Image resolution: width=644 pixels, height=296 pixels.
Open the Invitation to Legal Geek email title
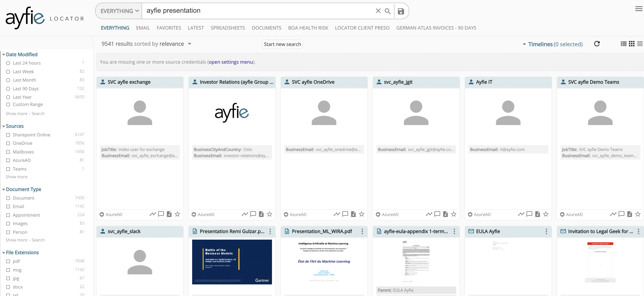(x=601, y=231)
